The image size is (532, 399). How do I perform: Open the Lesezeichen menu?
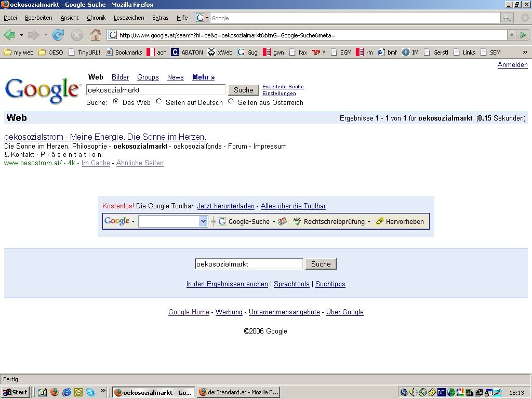pyautogui.click(x=129, y=18)
